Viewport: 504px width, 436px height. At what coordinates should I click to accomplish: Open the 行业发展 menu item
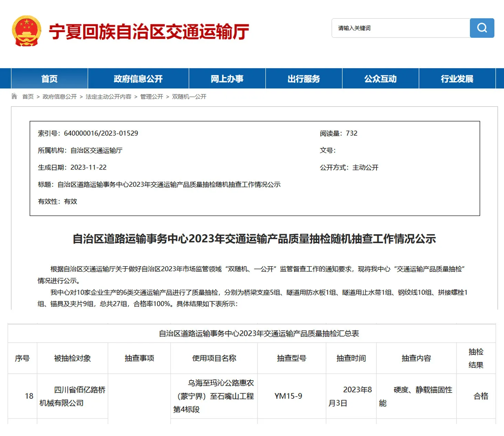pyautogui.click(x=457, y=79)
